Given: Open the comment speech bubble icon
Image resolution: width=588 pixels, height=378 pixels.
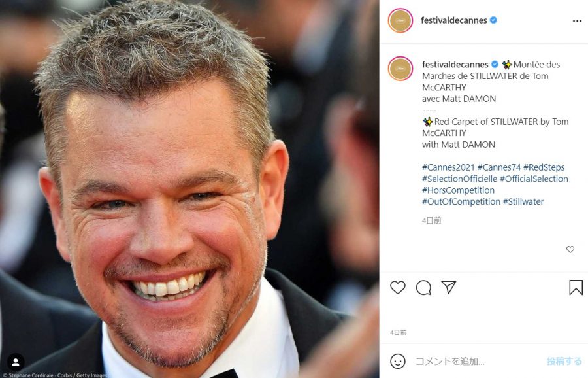Looking at the screenshot, I should (x=423, y=288).
